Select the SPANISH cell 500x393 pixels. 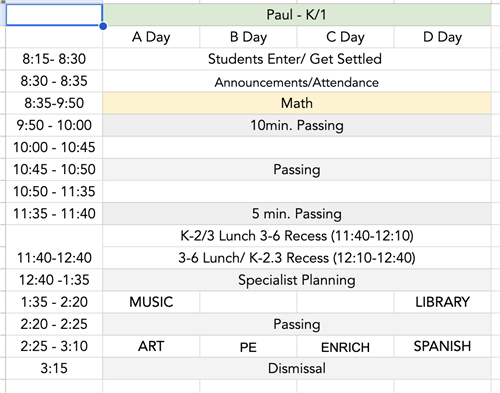pyautogui.click(x=442, y=346)
